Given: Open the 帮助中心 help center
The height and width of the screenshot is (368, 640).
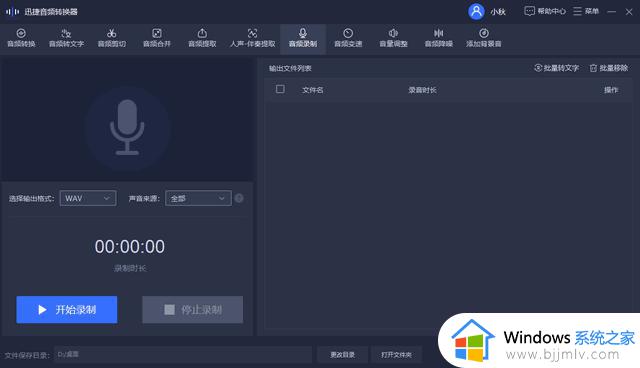Looking at the screenshot, I should click(x=545, y=11).
